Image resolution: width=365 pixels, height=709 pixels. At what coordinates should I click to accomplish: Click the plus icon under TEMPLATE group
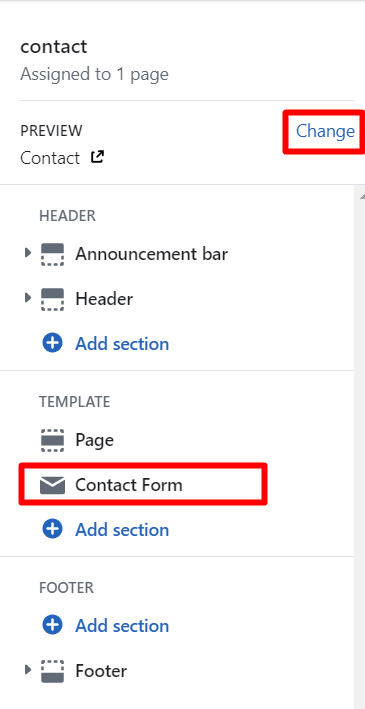coord(52,529)
